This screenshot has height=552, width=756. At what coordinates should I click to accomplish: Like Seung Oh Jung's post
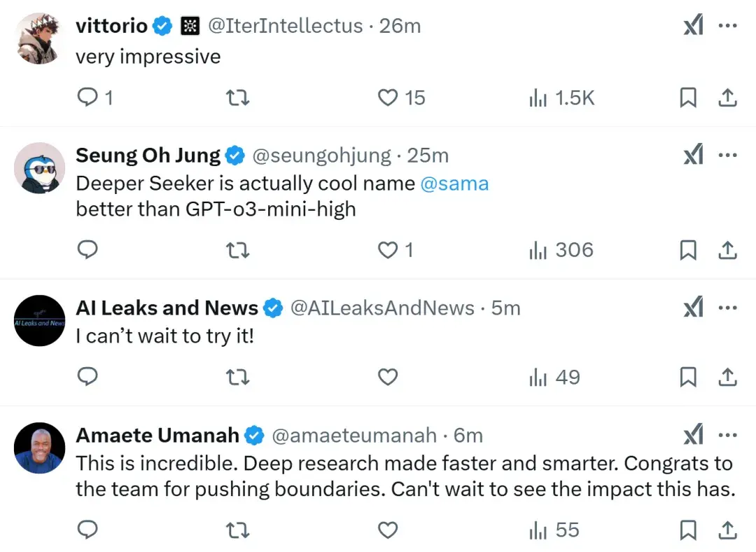(x=388, y=250)
